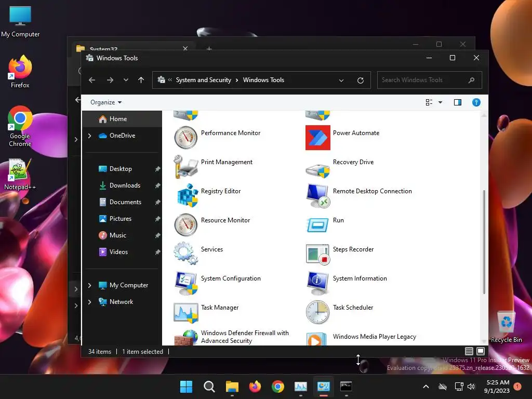This screenshot has width=532, height=399.
Task: Open the address bar history dropdown
Action: 341,81
